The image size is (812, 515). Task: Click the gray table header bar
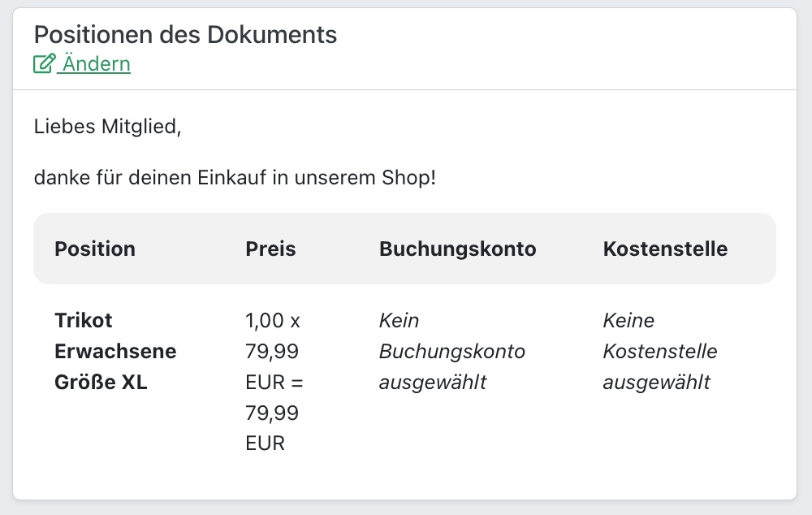pos(406,249)
